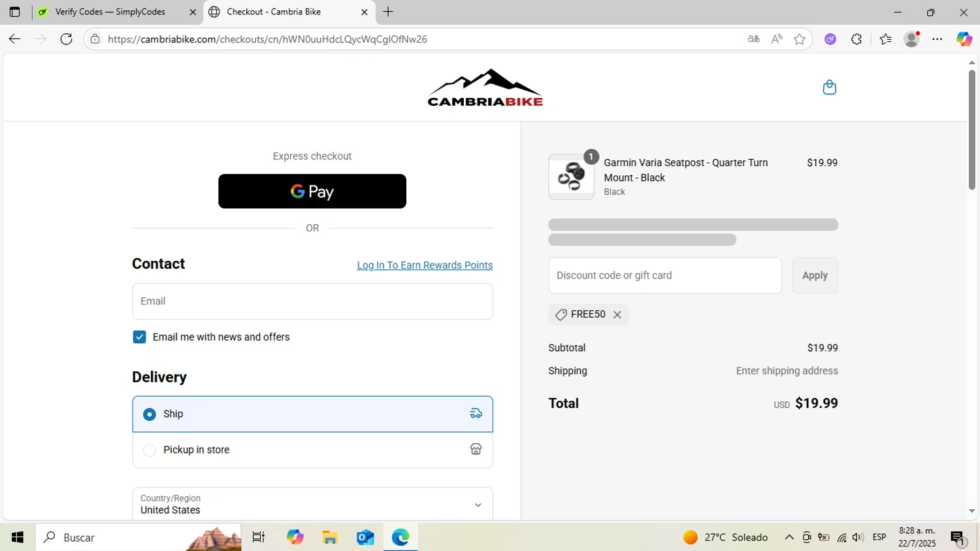Go back to previous page

pyautogui.click(x=14, y=39)
